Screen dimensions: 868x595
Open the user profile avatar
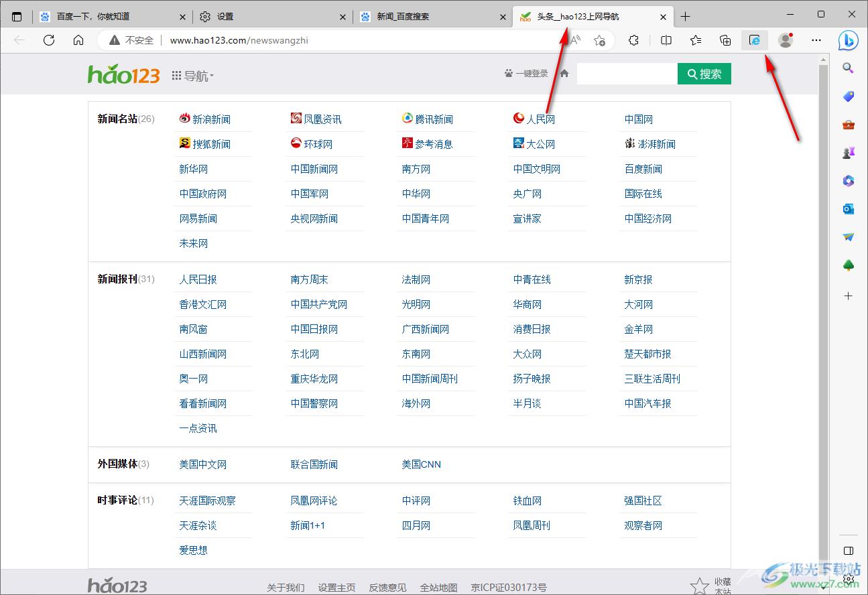[786, 40]
